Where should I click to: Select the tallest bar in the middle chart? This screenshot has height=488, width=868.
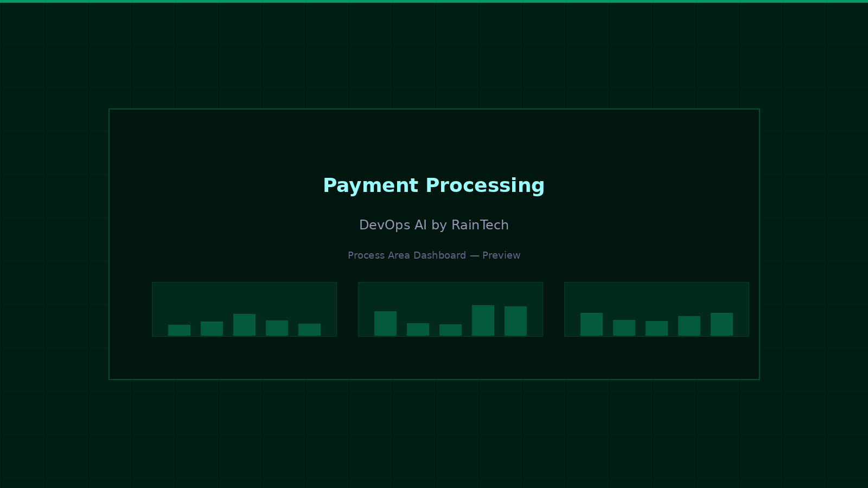tap(483, 320)
